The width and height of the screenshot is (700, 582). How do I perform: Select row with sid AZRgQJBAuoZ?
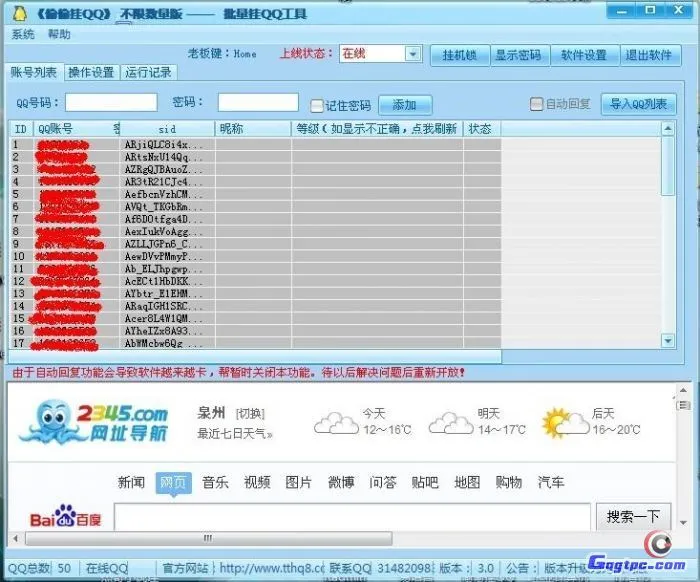[x=255, y=169]
